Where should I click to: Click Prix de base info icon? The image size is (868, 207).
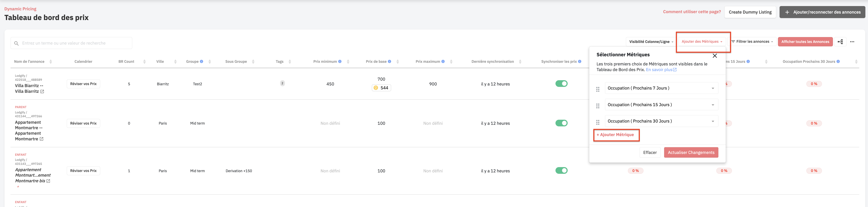390,62
